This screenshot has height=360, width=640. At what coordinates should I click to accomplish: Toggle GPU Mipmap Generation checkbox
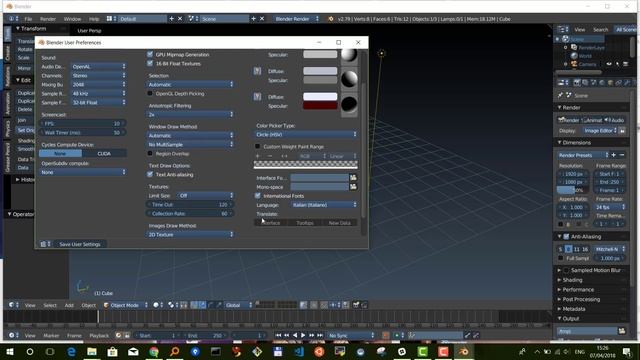pos(150,54)
